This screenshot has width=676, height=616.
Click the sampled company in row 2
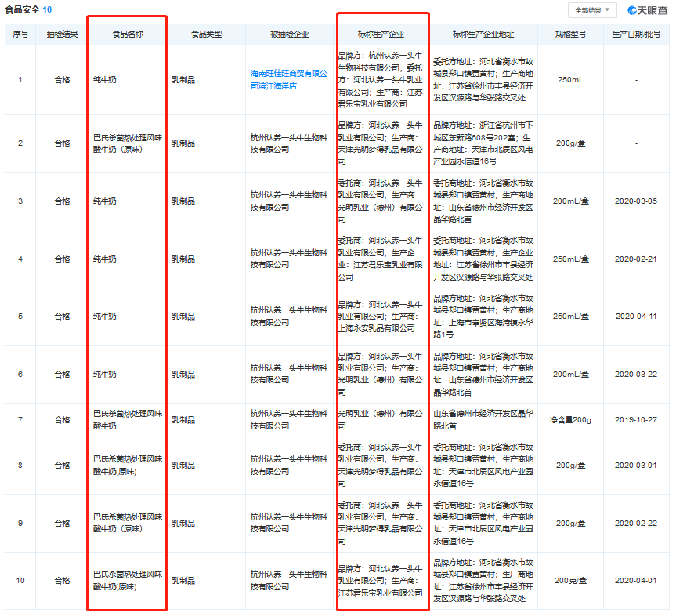point(289,143)
